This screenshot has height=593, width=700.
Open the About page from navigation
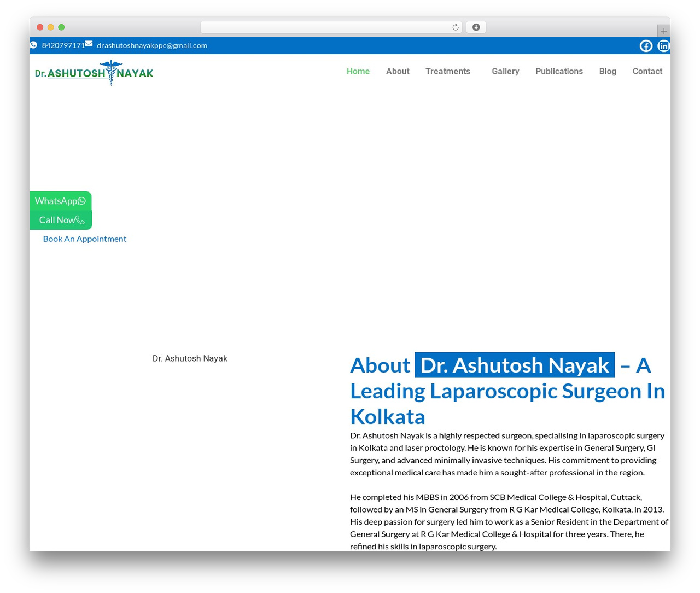click(398, 71)
